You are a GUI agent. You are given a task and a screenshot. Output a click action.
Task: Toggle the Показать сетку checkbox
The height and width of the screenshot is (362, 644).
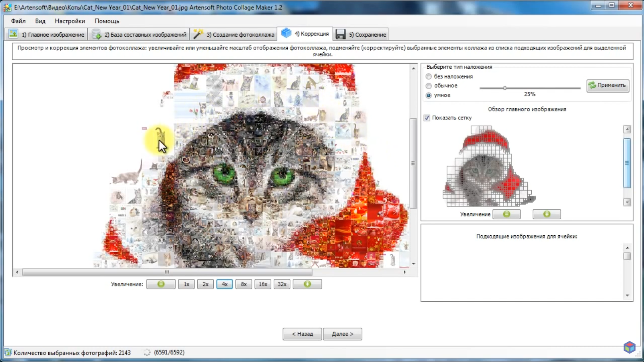(x=427, y=118)
